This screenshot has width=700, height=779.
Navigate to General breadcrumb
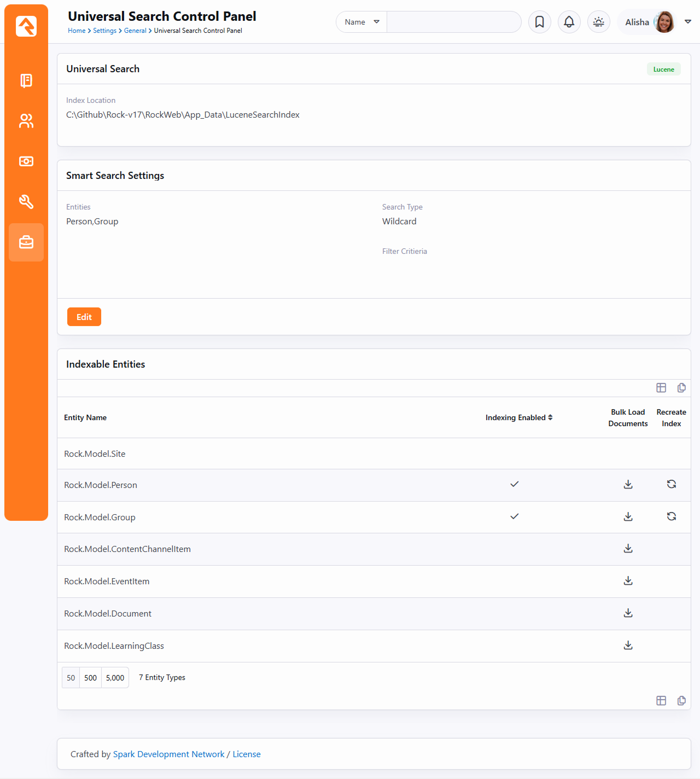point(135,31)
